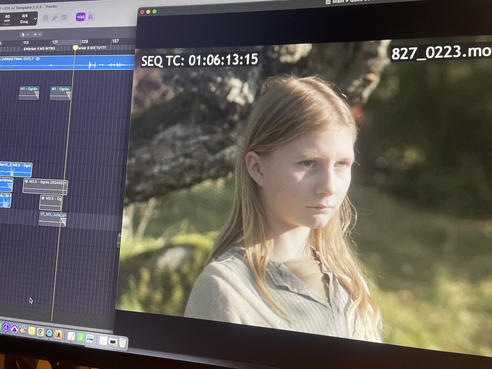Click the green Numbers icon in Dock
The height and width of the screenshot is (369, 492).
click(80, 337)
